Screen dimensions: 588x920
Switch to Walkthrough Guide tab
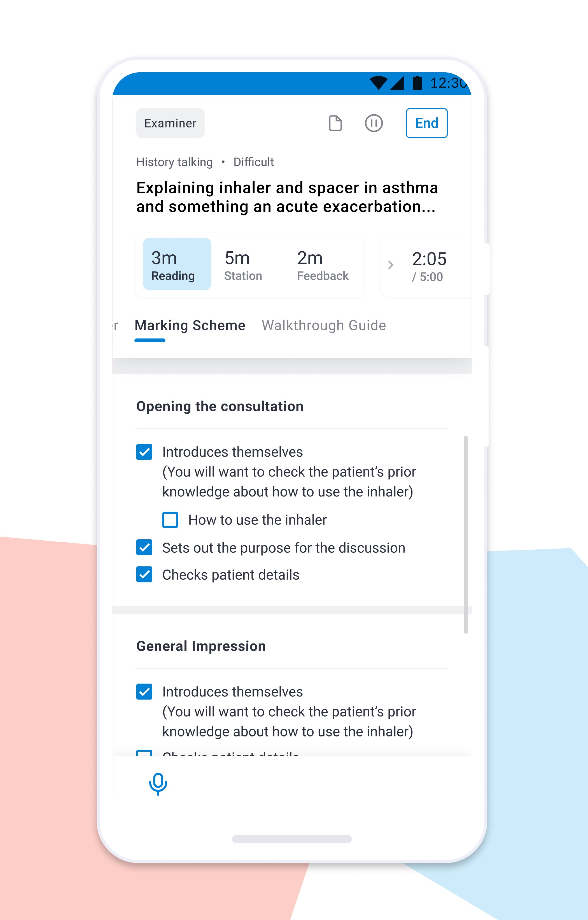(x=324, y=326)
